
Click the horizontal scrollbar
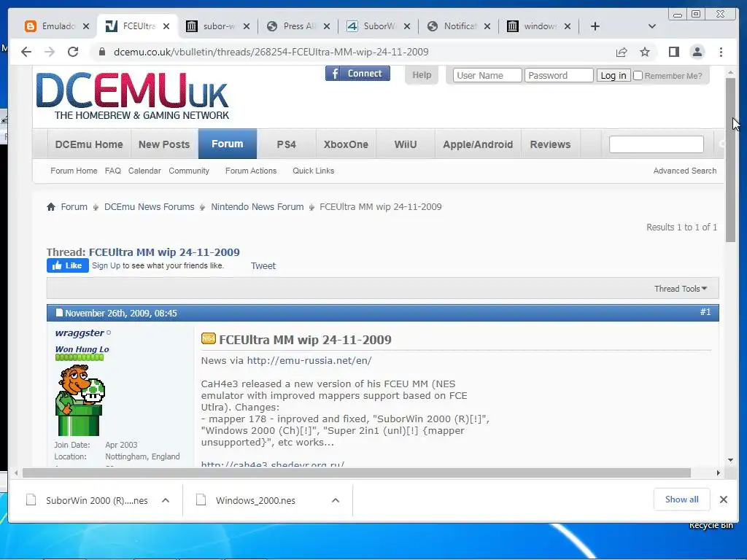(356, 472)
